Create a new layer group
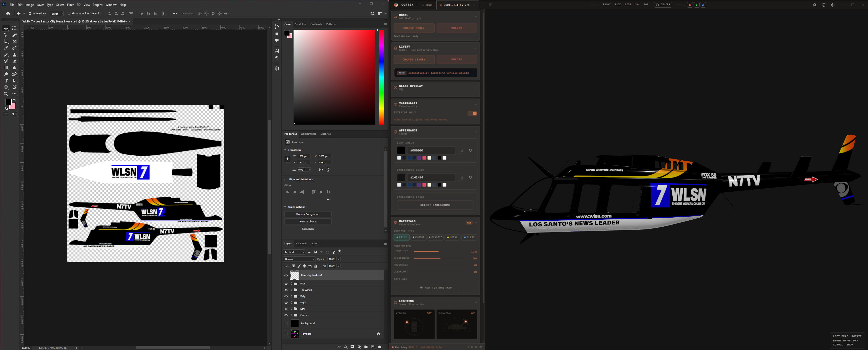The height and width of the screenshot is (350, 868). point(366,347)
